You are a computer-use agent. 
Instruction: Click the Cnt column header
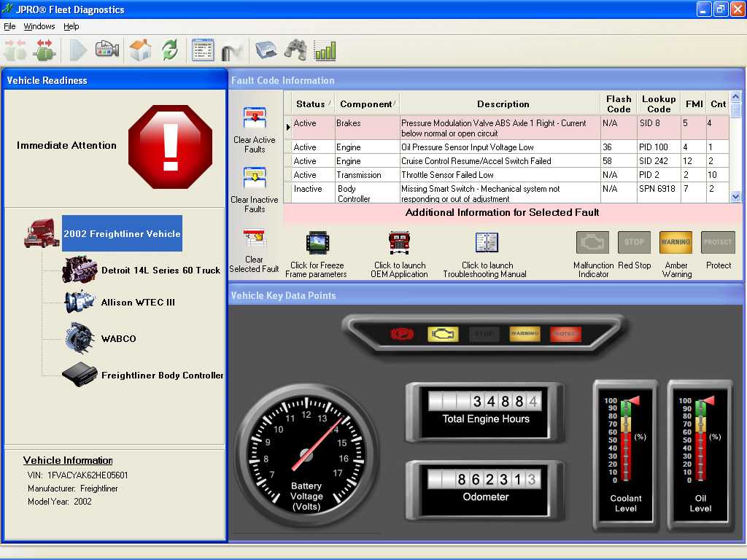click(718, 104)
